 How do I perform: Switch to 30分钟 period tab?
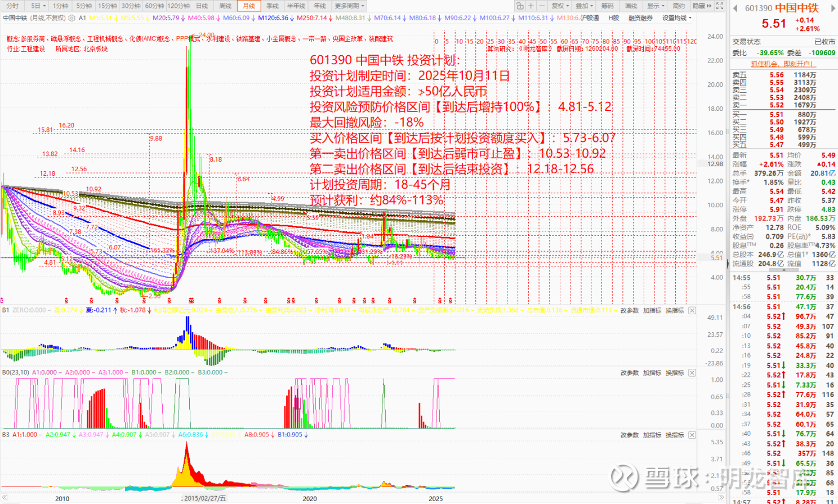coord(131,6)
